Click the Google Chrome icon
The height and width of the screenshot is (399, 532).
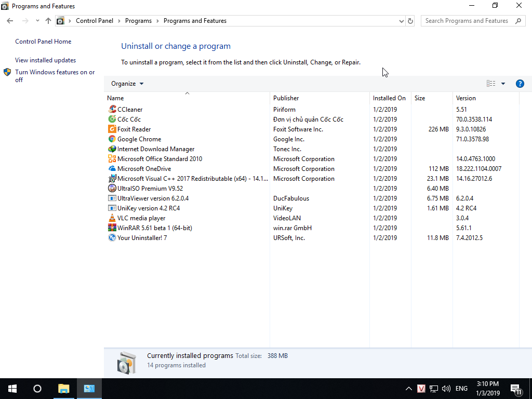[112, 139]
